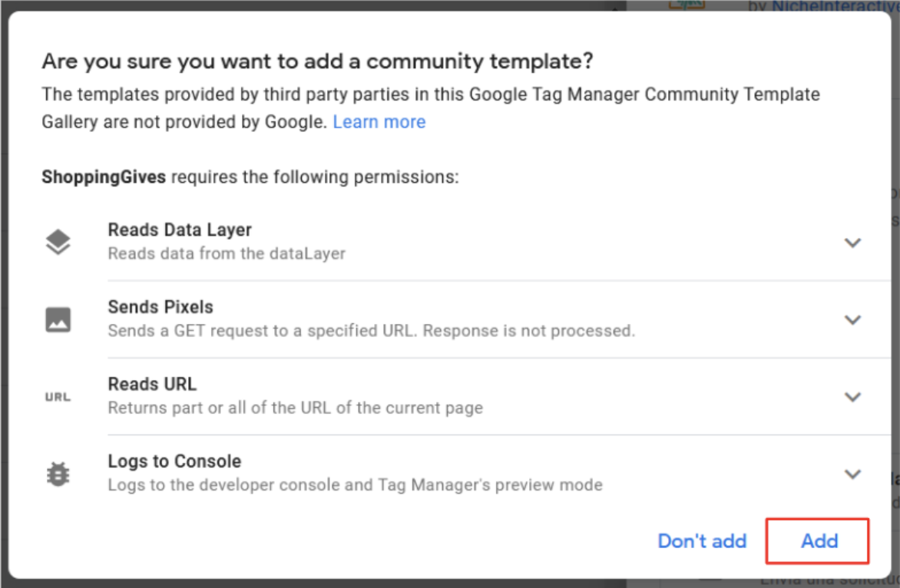Click the Reads URL icon

click(x=58, y=397)
